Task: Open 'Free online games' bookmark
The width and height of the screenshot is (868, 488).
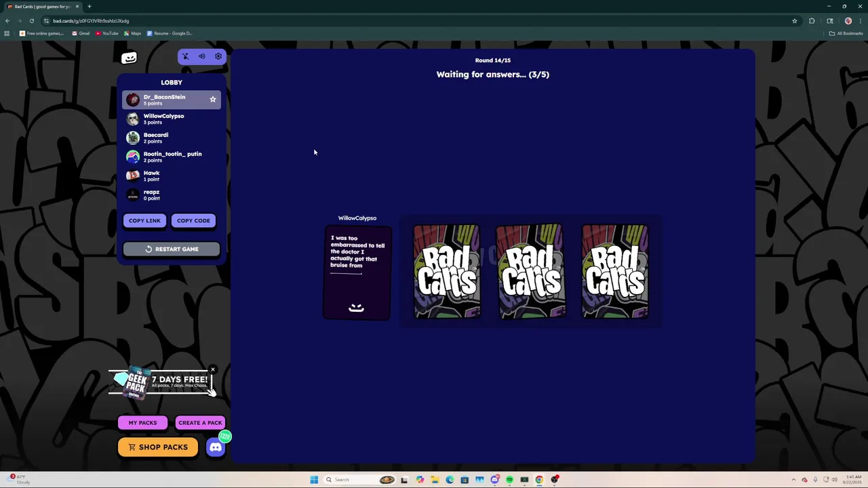Action: tap(41, 33)
